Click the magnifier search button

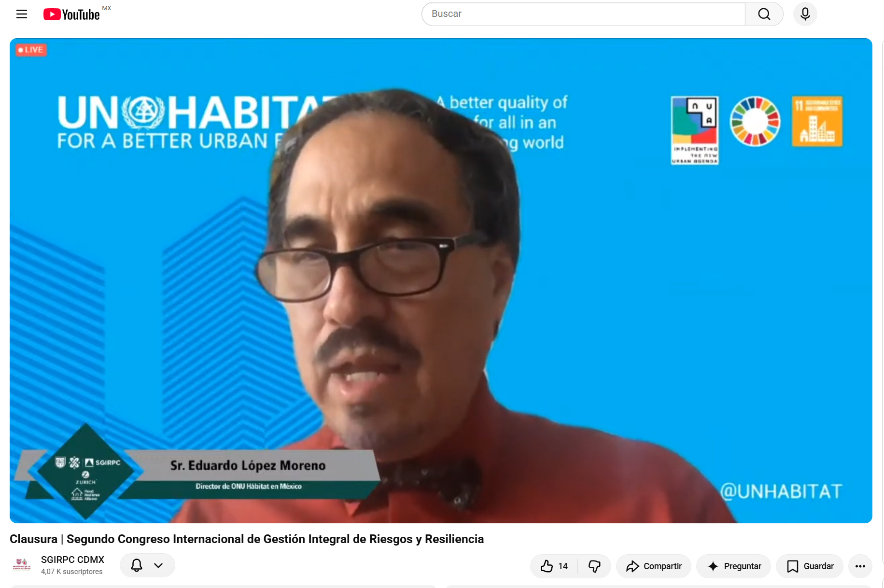(x=764, y=14)
